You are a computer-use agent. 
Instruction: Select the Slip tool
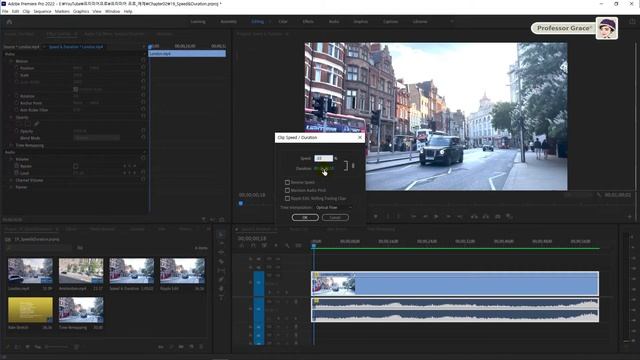[x=221, y=270]
